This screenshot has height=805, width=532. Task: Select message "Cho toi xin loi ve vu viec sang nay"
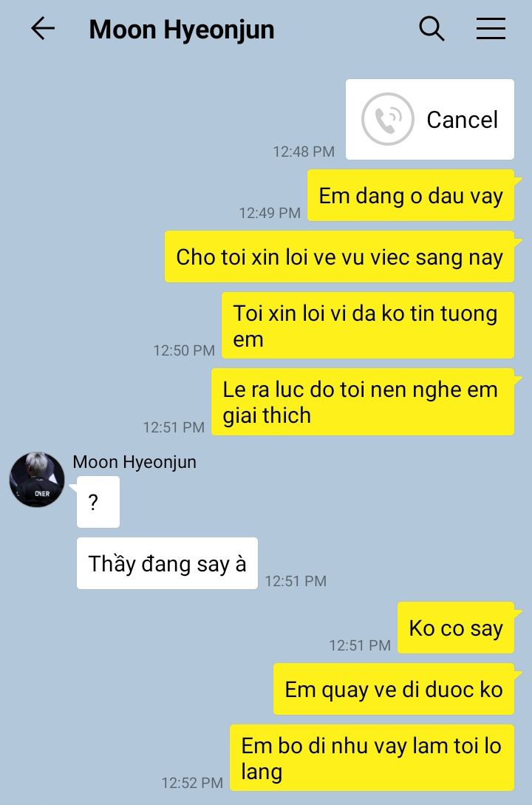pos(339,257)
